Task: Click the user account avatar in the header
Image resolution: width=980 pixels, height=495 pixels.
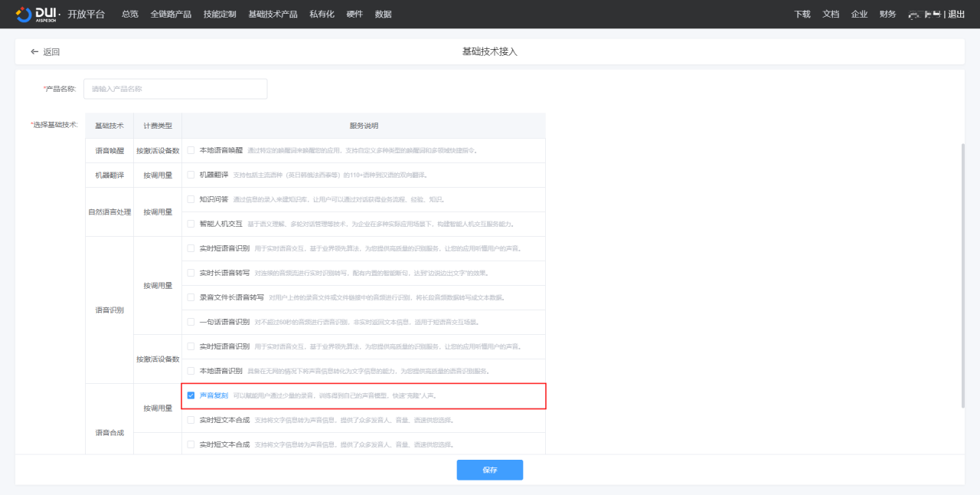Action: pyautogui.click(x=923, y=14)
